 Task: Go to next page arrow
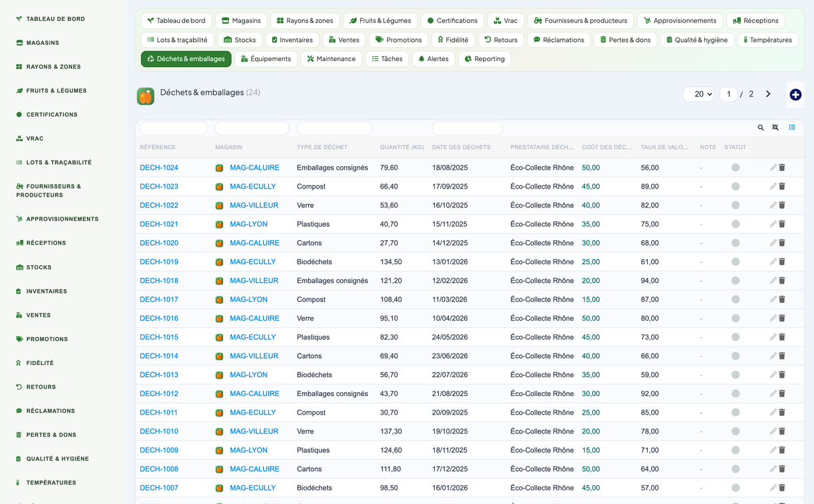(x=769, y=94)
